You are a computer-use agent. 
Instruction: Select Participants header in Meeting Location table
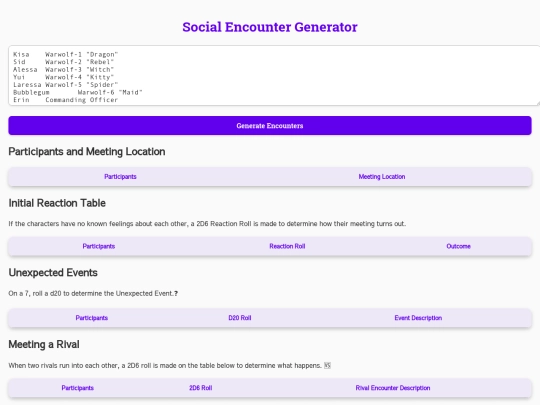pyautogui.click(x=120, y=177)
